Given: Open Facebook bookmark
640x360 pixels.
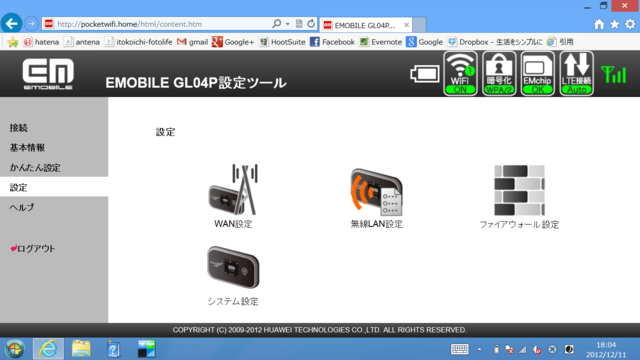Looking at the screenshot, I should [333, 42].
